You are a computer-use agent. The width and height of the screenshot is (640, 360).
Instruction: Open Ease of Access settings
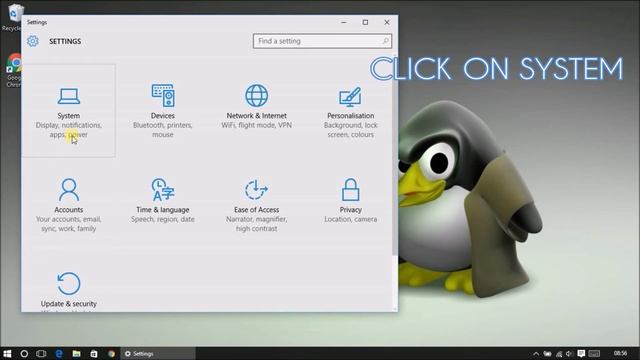(256, 204)
